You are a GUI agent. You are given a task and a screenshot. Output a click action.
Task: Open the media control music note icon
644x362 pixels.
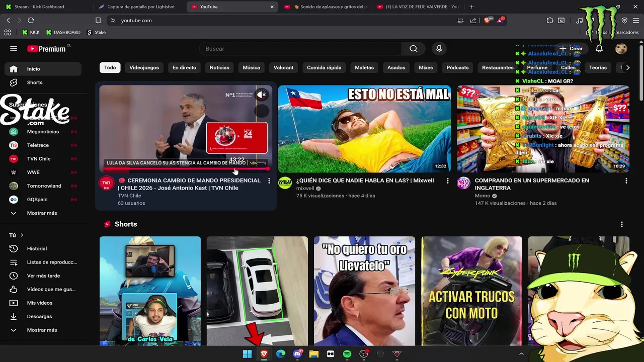click(580, 20)
